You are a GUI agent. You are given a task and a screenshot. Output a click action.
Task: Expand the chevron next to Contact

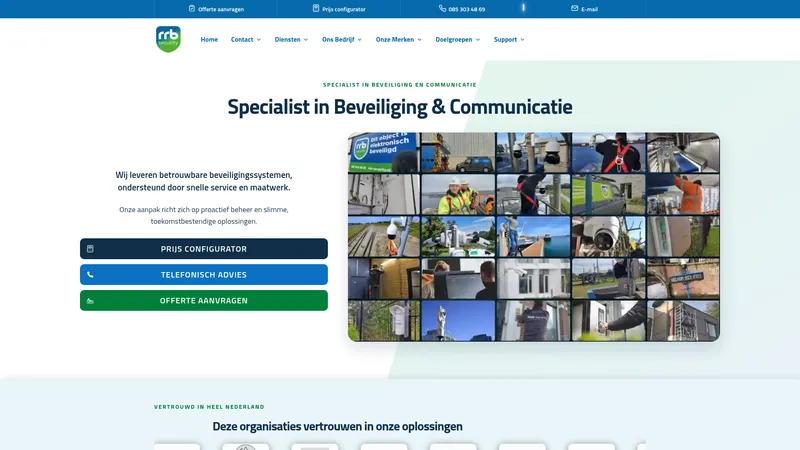pos(259,40)
